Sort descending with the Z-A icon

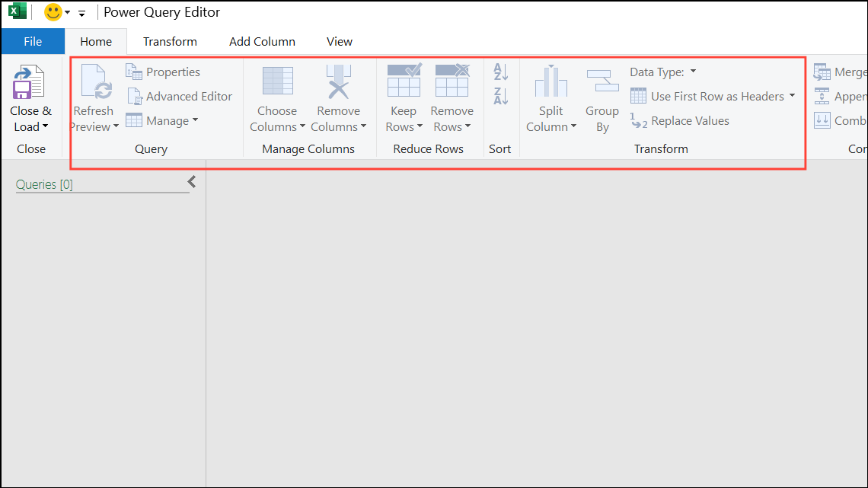(500, 97)
